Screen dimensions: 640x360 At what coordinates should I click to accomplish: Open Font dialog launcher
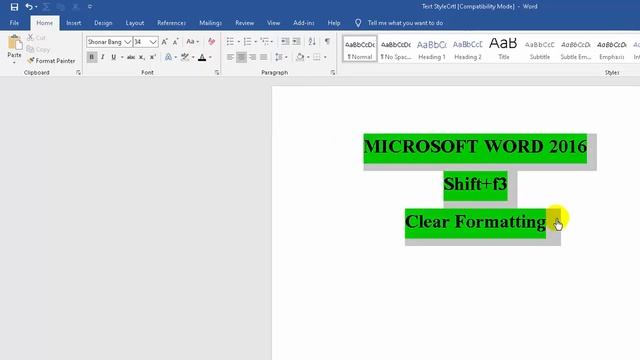(x=217, y=73)
